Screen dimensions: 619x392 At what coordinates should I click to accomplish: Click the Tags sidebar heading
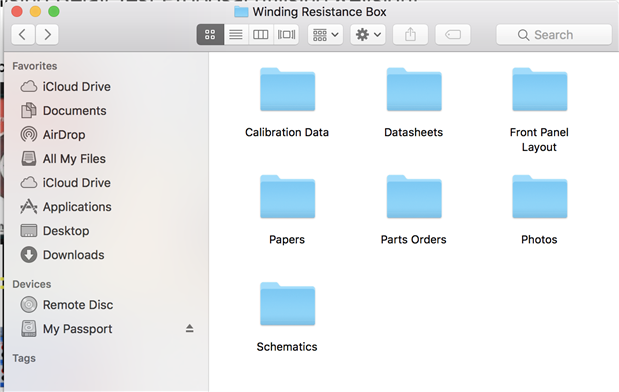24,358
